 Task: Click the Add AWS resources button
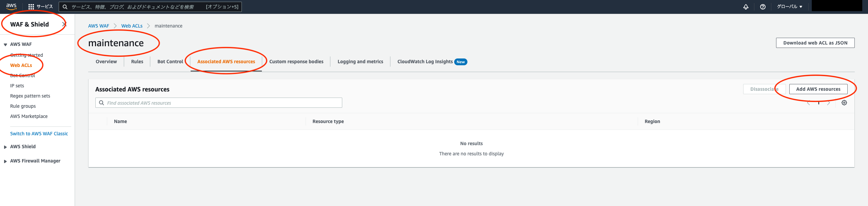(818, 89)
